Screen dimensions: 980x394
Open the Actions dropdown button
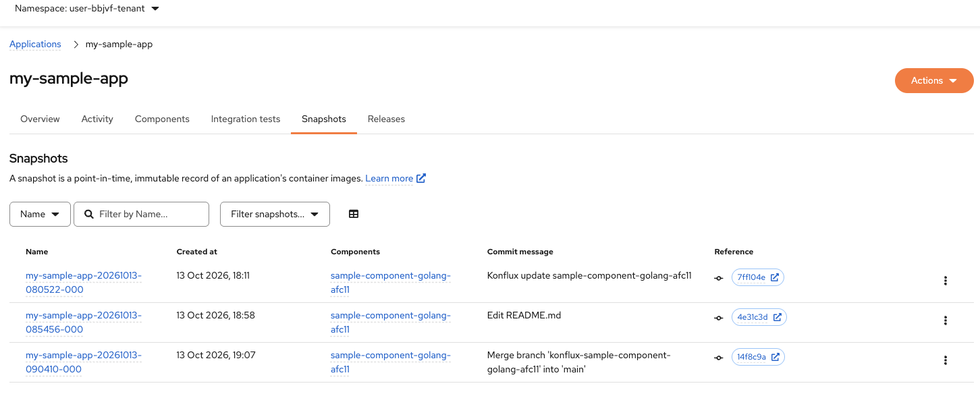934,80
